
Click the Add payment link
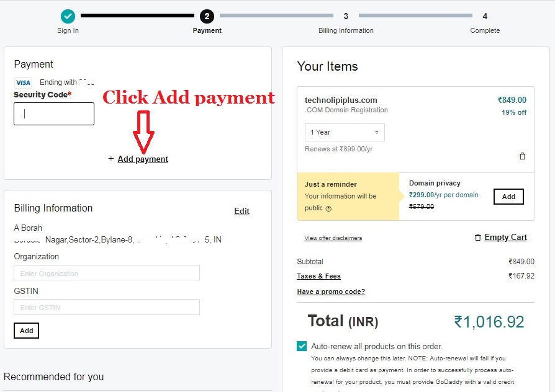[x=143, y=159]
